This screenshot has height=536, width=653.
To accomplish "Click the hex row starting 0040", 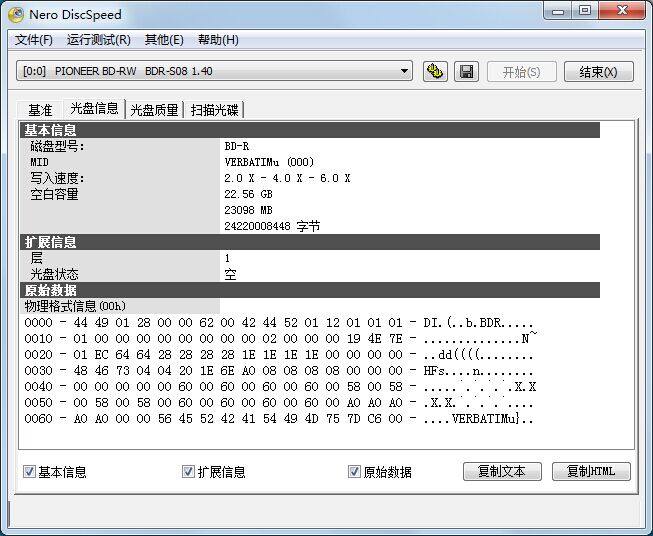I will click(280, 386).
